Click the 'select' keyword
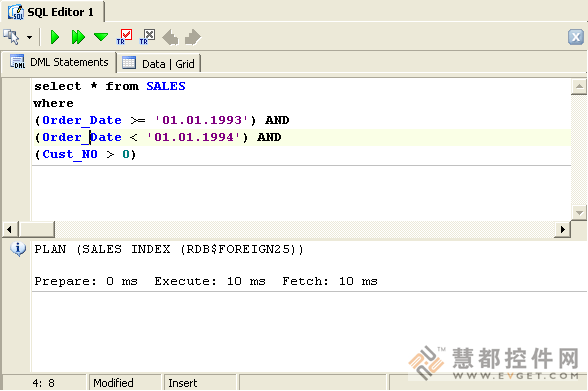Image resolution: width=588 pixels, height=391 pixels. [x=57, y=86]
